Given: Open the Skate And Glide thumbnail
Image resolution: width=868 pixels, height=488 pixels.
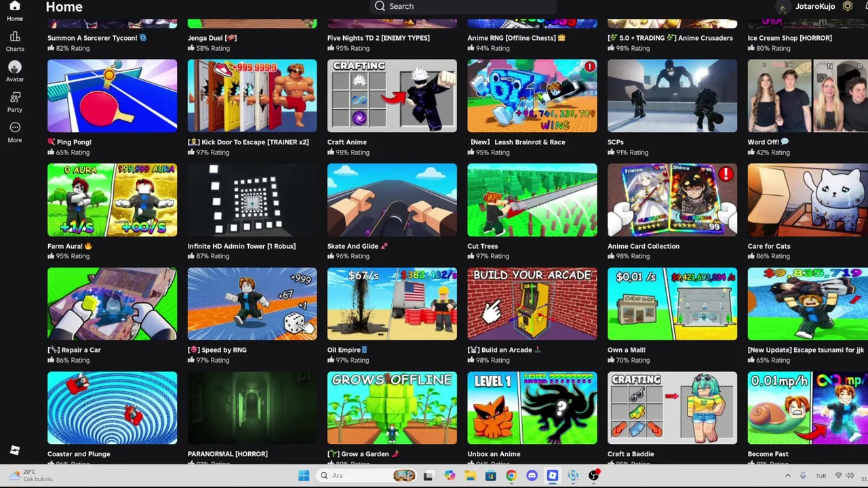Looking at the screenshot, I should click(x=392, y=200).
